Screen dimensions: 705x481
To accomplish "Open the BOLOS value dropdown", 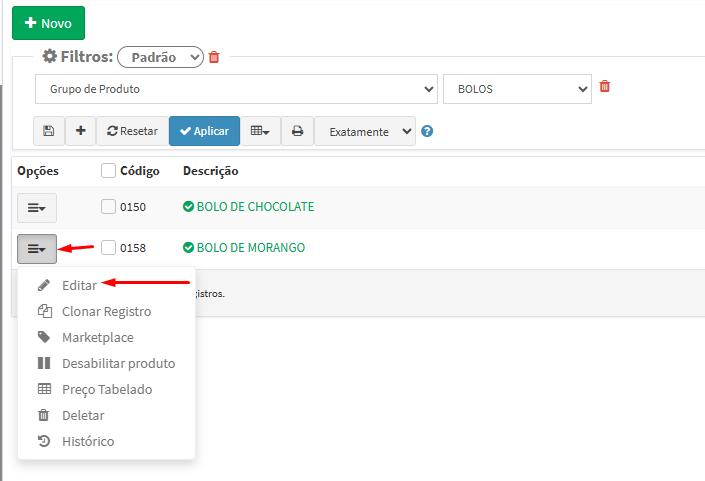I will click(x=517, y=89).
